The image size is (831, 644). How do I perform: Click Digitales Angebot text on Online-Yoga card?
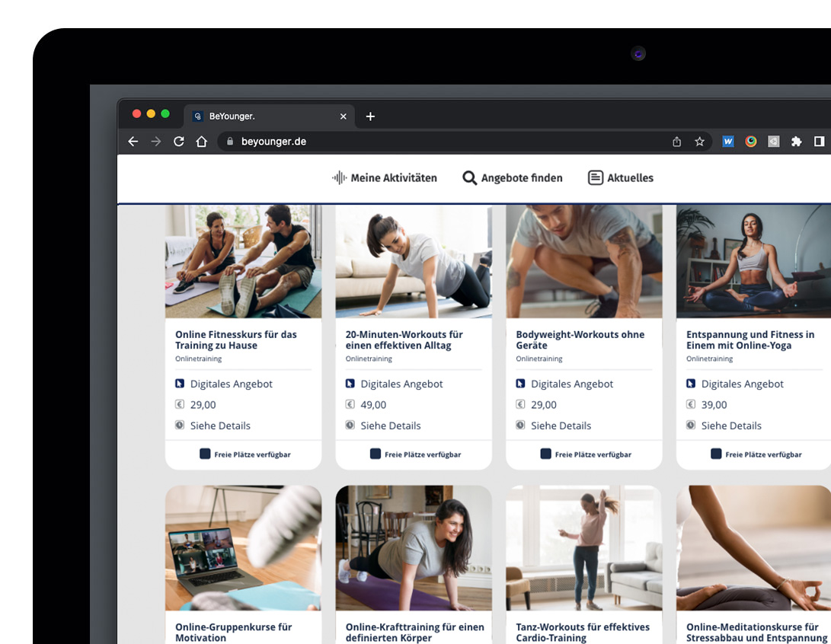coord(742,384)
